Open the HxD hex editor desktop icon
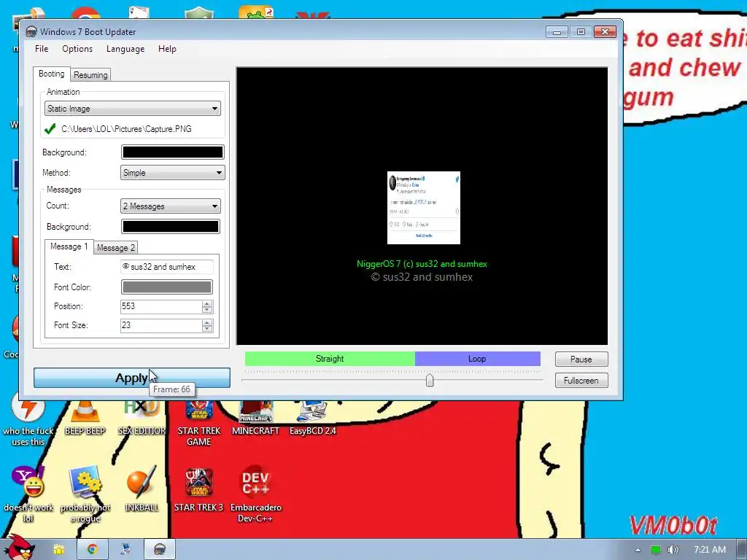Image resolution: width=747 pixels, height=560 pixels. (x=142, y=418)
